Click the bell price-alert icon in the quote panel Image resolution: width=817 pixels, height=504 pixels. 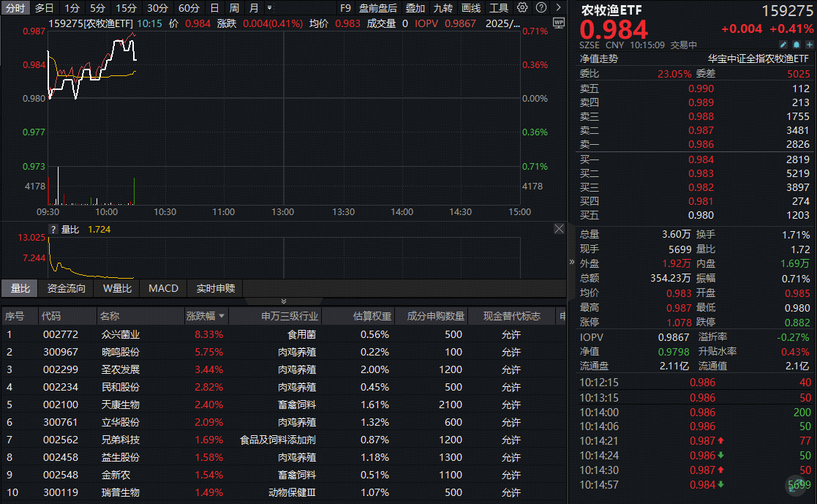[797, 45]
